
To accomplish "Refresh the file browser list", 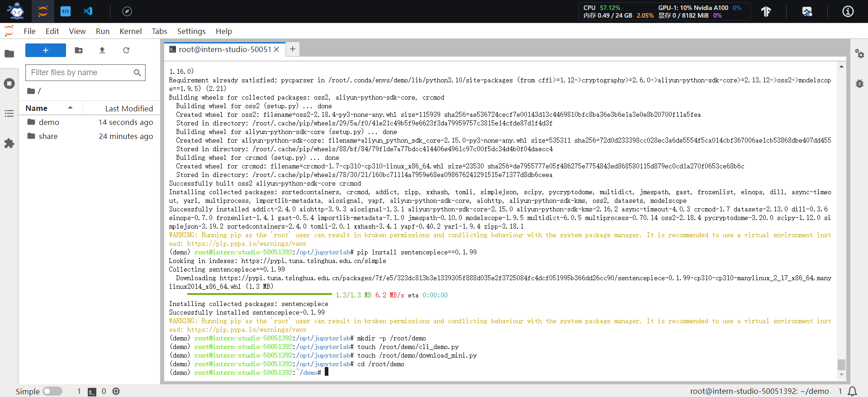I will click(x=126, y=50).
